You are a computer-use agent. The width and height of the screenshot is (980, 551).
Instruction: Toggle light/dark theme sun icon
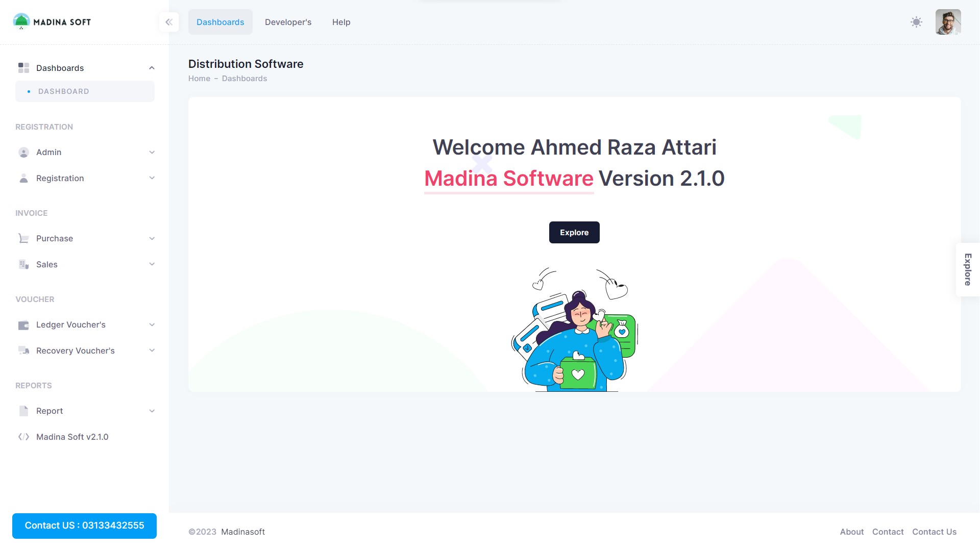916,22
